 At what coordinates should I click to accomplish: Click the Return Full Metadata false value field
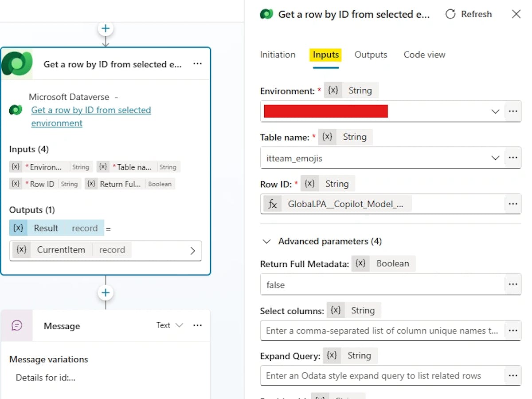coord(383,284)
